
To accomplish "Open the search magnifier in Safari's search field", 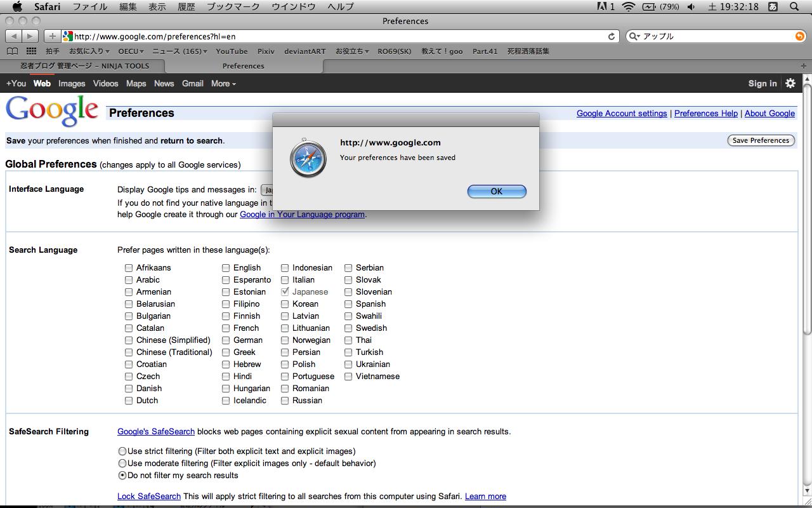I will (x=634, y=36).
